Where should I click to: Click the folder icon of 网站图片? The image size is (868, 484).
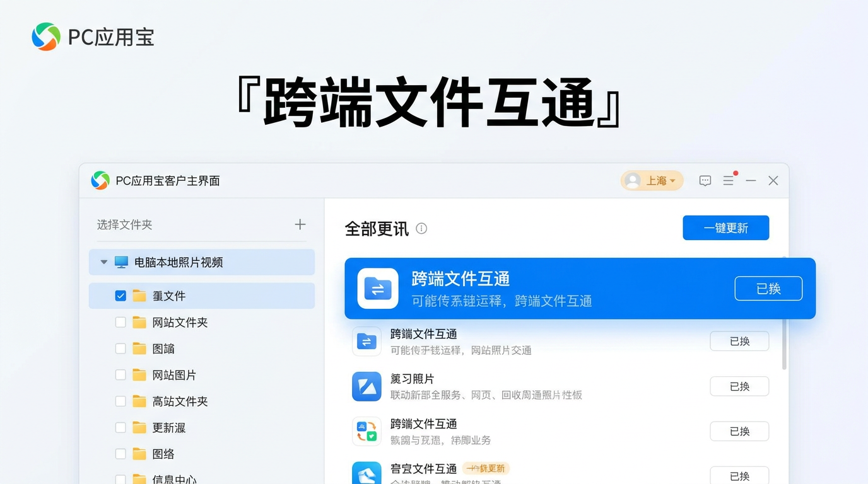[x=139, y=375]
